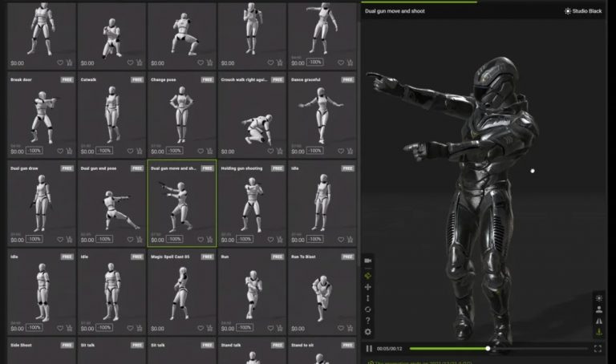Favorite the Magic Spell Cast 05 motion
The image size is (616, 364).
[201, 328]
